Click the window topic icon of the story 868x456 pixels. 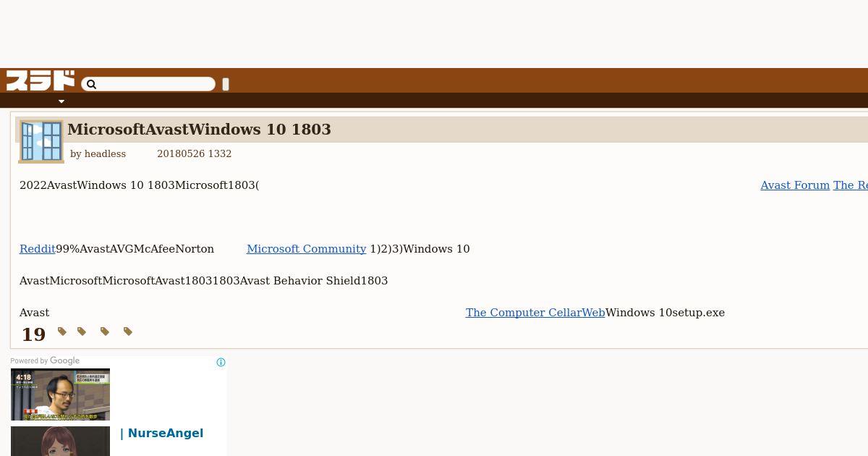(41, 141)
